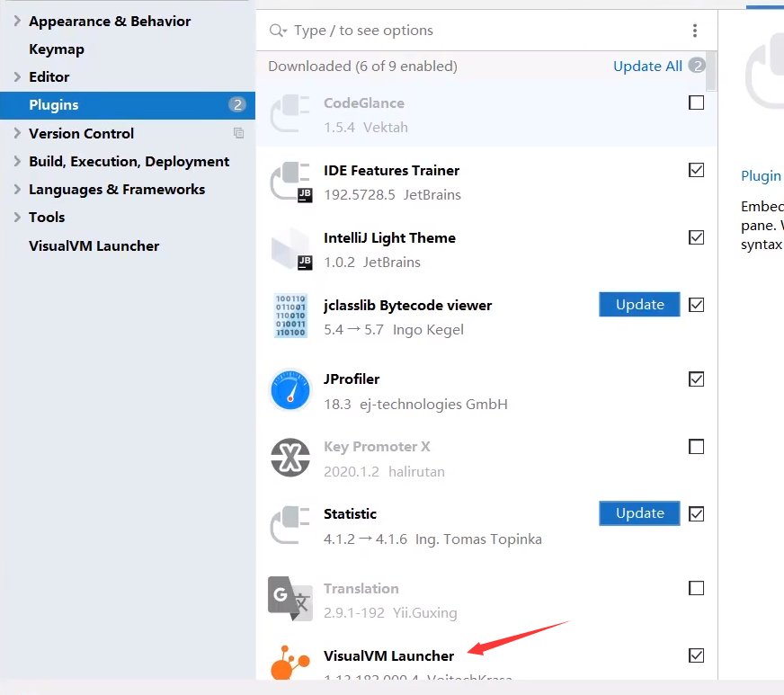784x695 pixels.
Task: Expand Build, Execution, Deployment section
Action: [x=17, y=161]
